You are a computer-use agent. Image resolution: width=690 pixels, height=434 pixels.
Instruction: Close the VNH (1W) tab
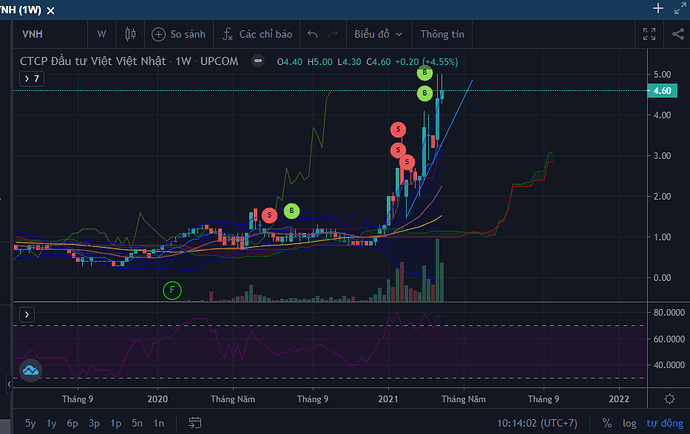point(51,11)
